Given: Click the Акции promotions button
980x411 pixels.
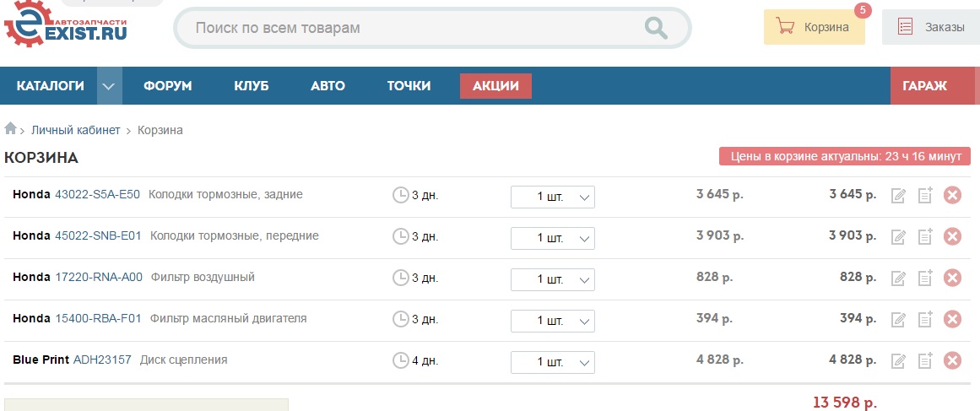Looking at the screenshot, I should 495,86.
